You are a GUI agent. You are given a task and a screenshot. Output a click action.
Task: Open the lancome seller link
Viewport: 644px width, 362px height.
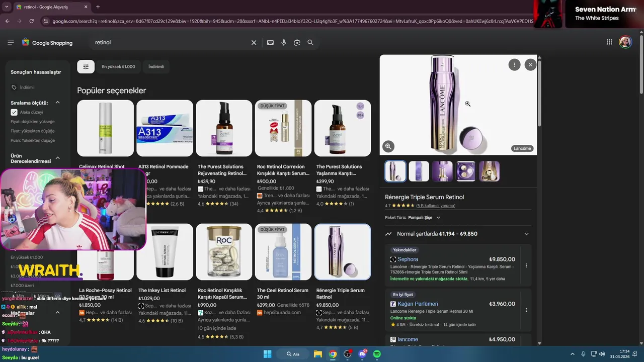coord(408,339)
